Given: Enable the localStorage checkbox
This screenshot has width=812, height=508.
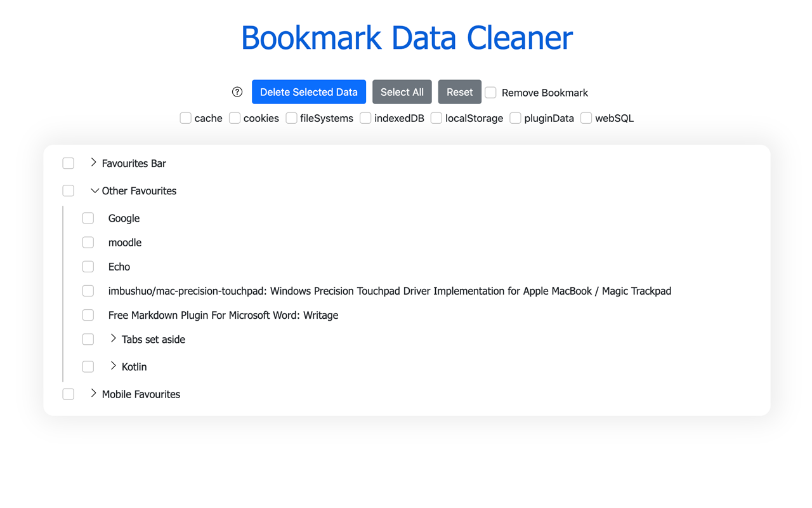Looking at the screenshot, I should (436, 117).
